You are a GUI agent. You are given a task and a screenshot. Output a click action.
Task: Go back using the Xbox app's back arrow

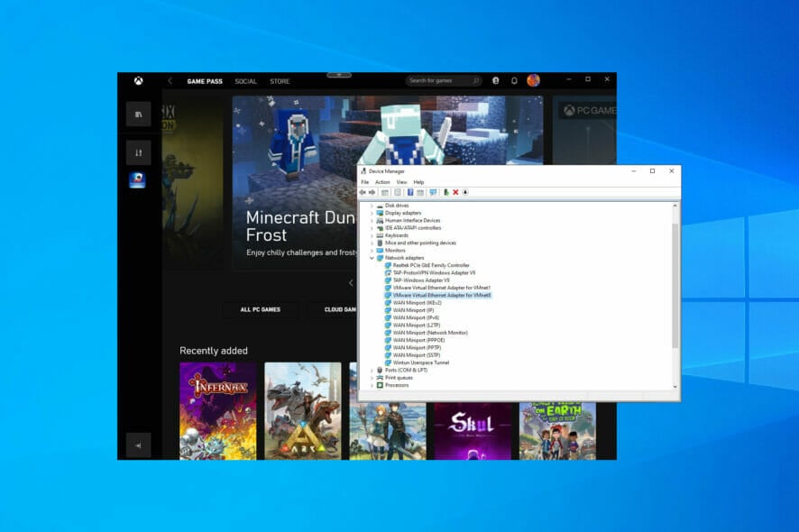click(170, 81)
